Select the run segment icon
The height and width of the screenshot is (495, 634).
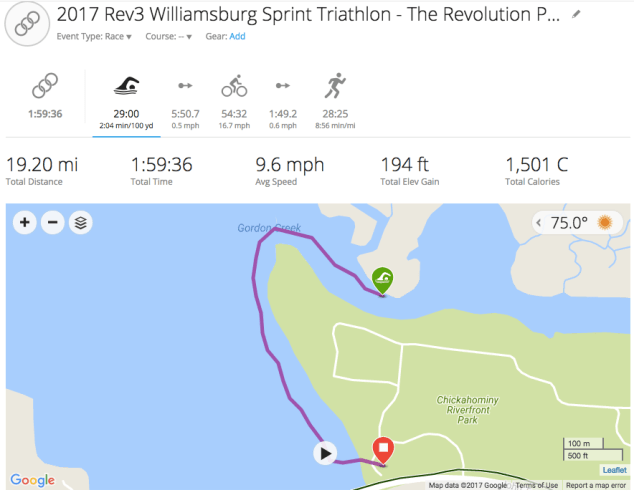click(335, 86)
